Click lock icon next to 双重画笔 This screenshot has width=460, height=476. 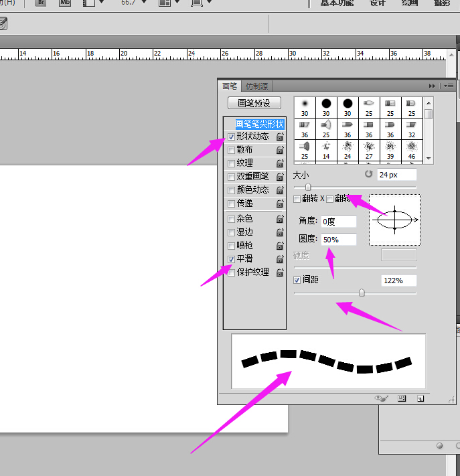(280, 177)
